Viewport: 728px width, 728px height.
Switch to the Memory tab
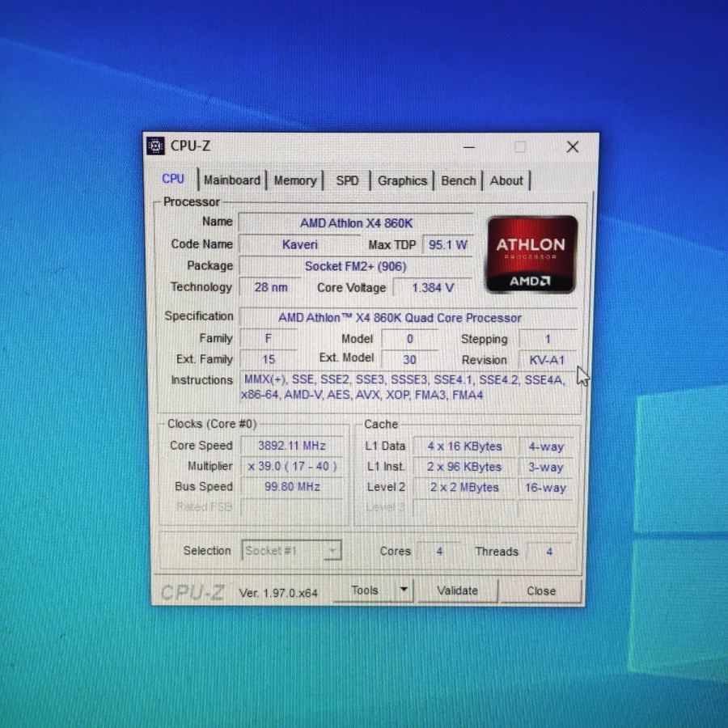(295, 180)
